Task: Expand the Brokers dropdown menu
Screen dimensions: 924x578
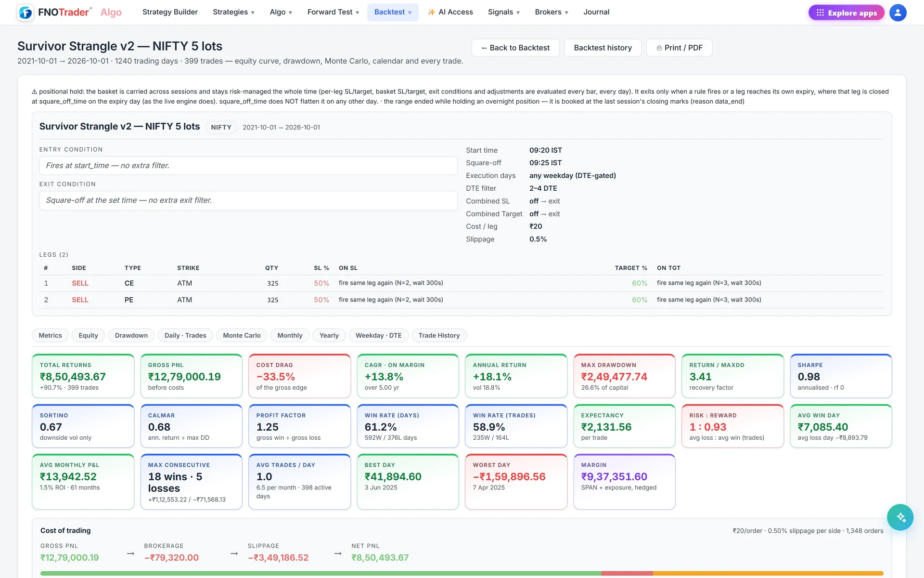Action: click(x=552, y=12)
